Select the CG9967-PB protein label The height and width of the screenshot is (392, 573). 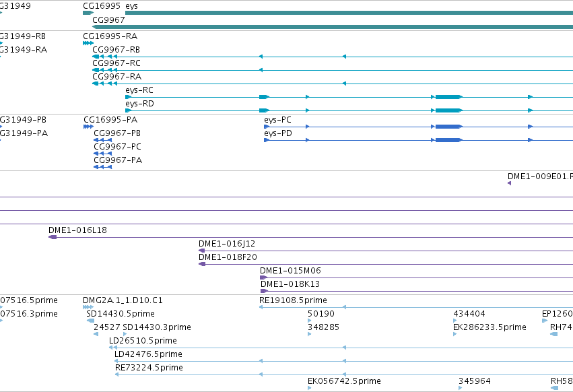(x=117, y=133)
